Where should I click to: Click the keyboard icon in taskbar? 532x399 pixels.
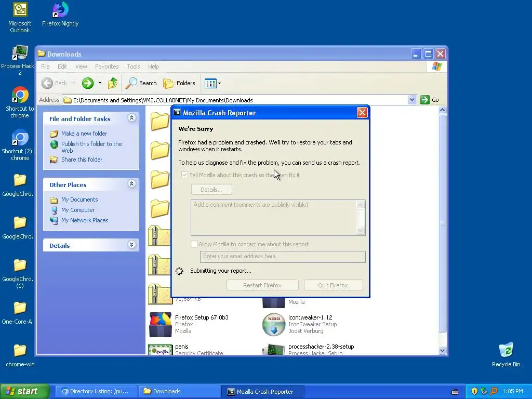tap(455, 392)
